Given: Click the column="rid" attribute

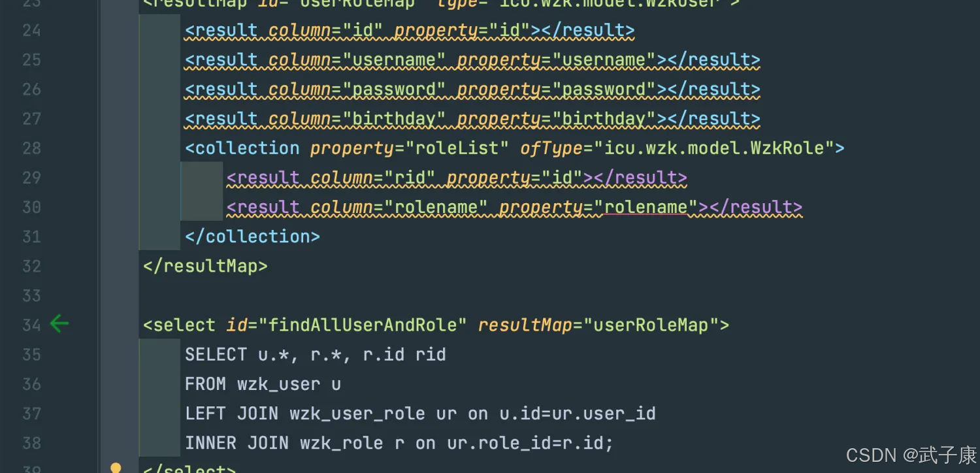Looking at the screenshot, I should 373,178.
